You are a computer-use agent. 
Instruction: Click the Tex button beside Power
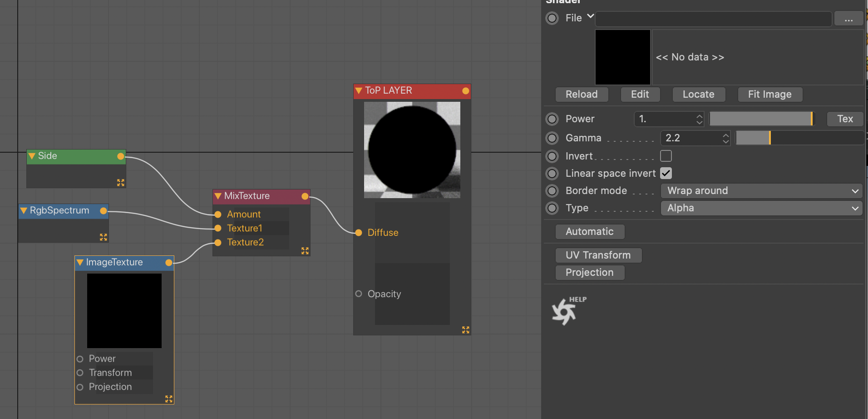coord(845,119)
